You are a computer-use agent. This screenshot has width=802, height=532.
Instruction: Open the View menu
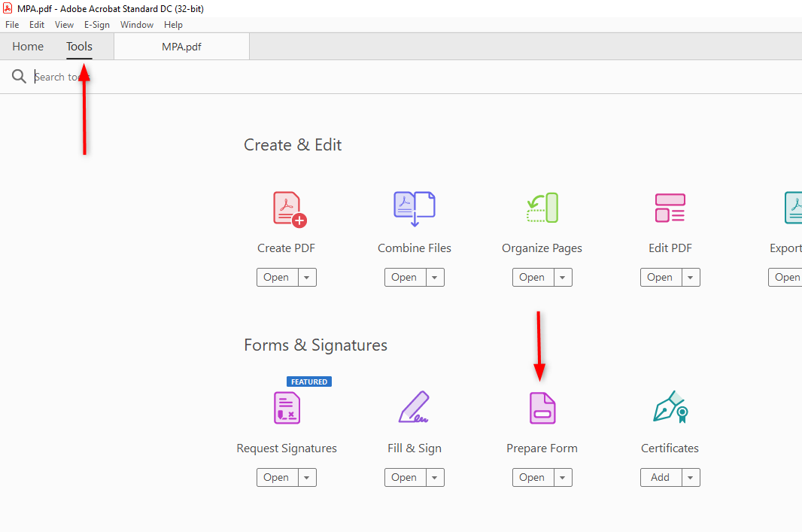[65, 25]
